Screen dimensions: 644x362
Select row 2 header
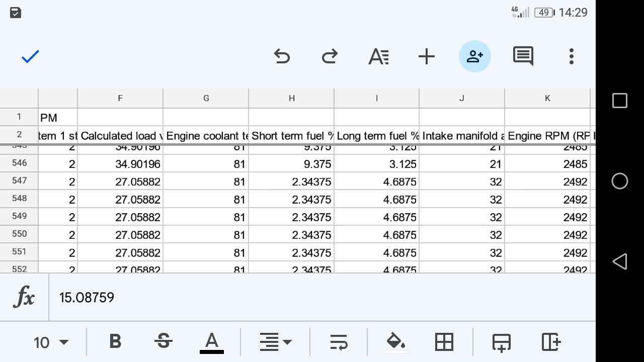[19, 135]
